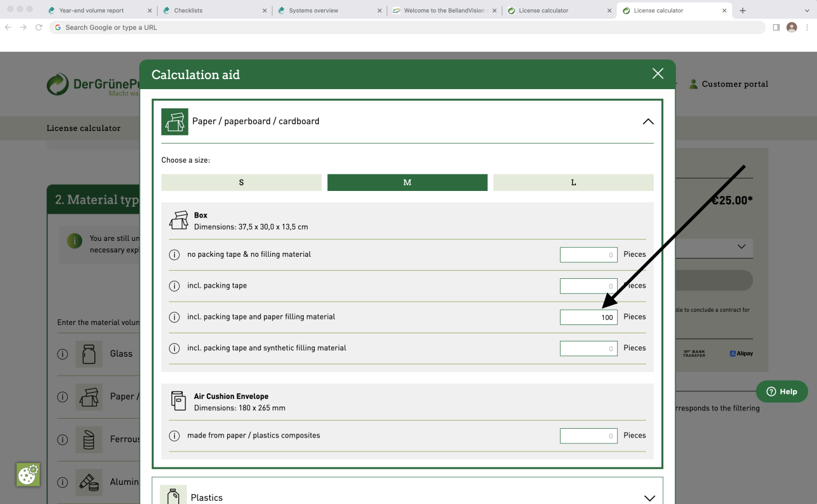
Task: Open the browser tab list dropdown
Action: coord(806,11)
